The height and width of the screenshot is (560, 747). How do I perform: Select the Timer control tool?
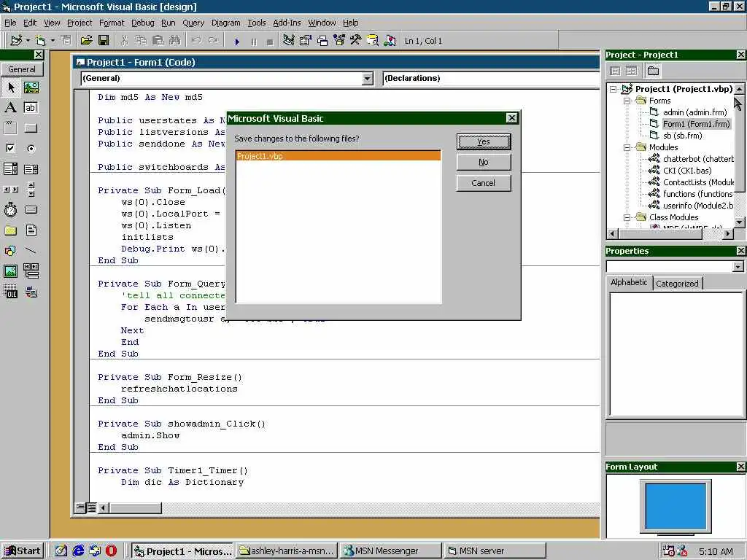coord(10,209)
